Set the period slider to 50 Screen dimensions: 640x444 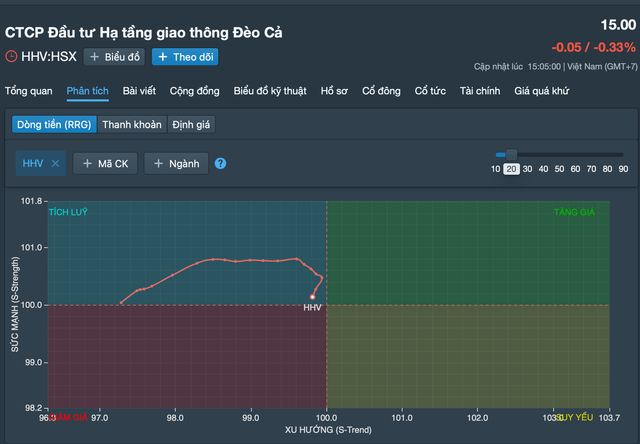click(559, 169)
